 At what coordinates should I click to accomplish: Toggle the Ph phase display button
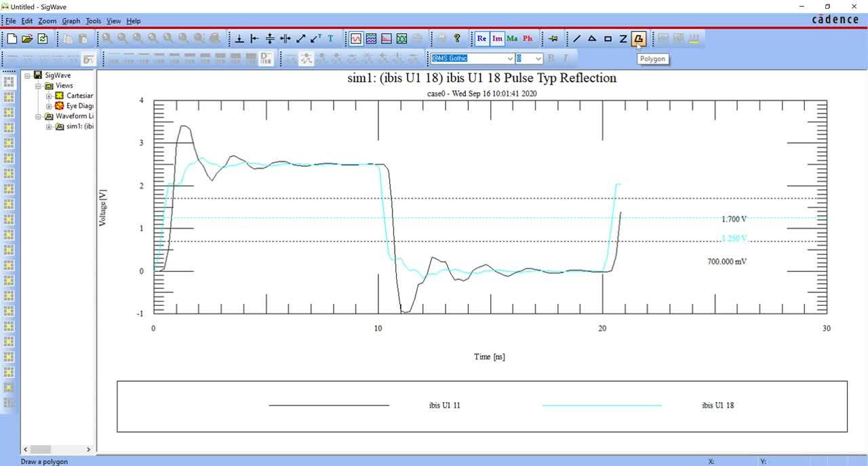(528, 39)
